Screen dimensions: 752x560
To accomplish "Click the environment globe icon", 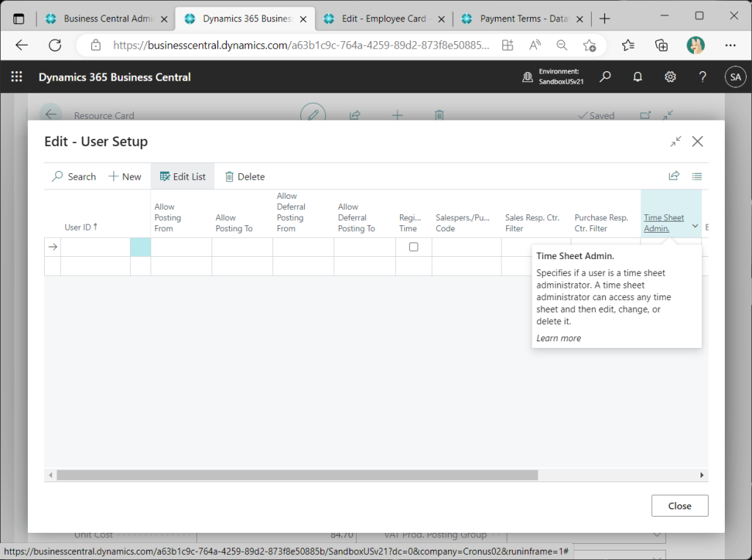I will click(527, 77).
